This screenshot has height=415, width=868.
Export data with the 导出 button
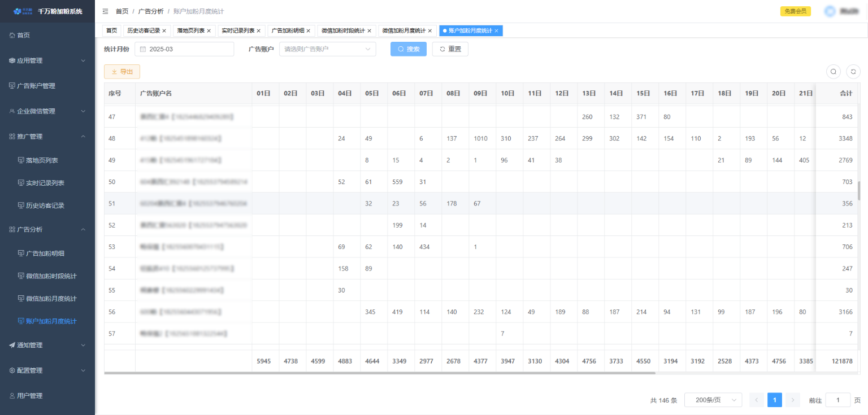pos(122,72)
